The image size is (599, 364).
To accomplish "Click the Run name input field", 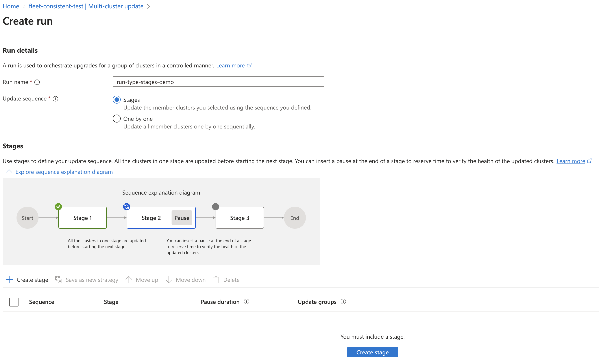I will (x=218, y=81).
